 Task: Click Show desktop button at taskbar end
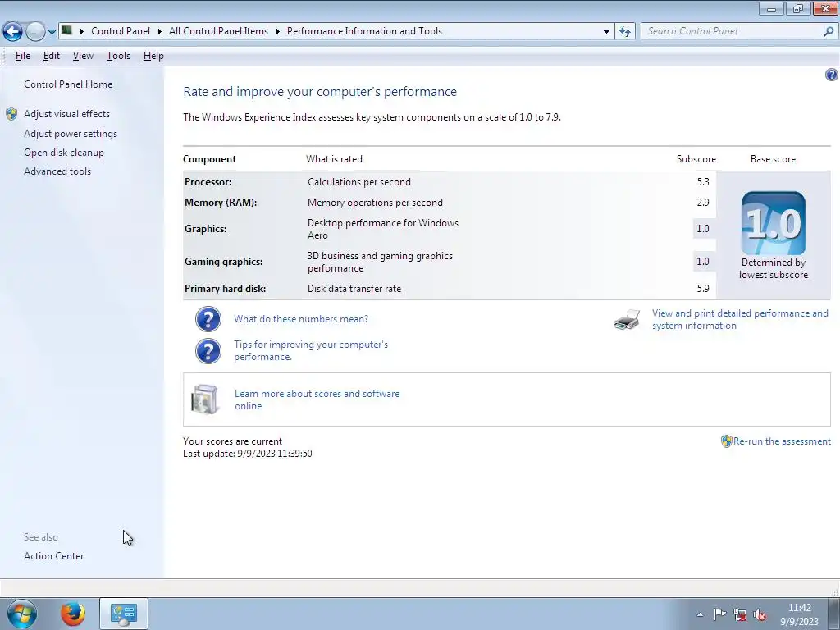coord(833,614)
